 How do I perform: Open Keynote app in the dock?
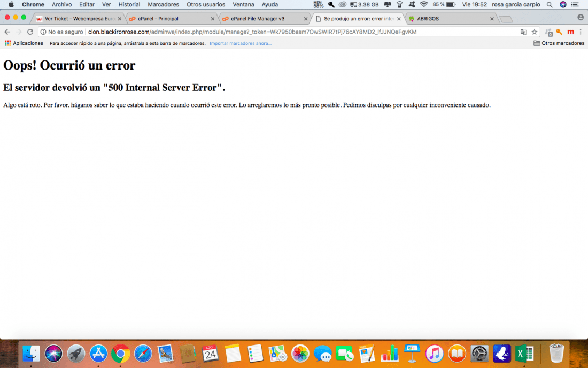[x=412, y=354]
